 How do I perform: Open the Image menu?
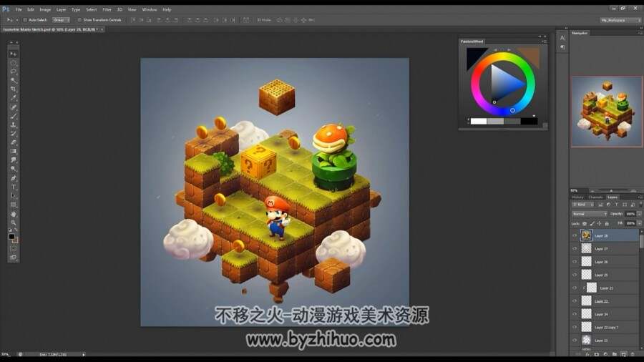tap(45, 9)
